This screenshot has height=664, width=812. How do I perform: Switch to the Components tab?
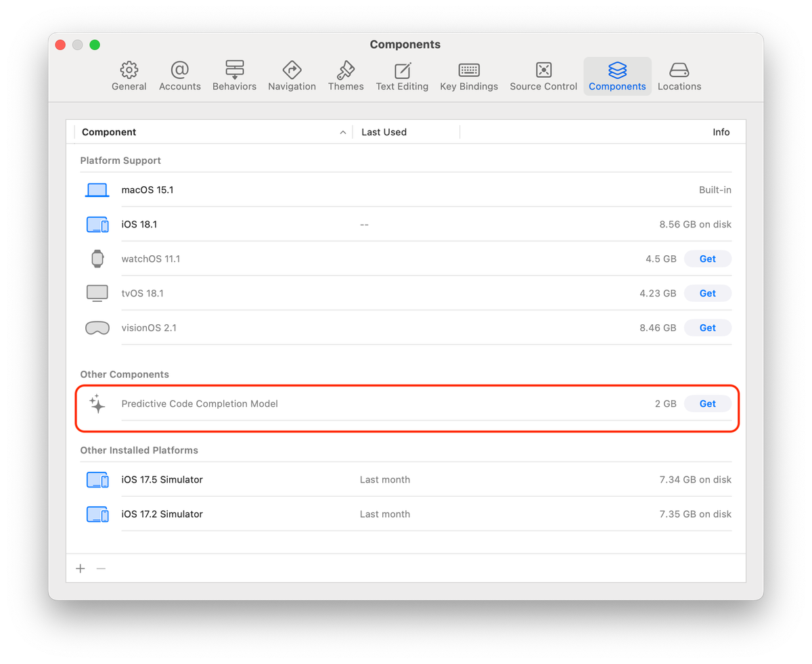pyautogui.click(x=616, y=75)
